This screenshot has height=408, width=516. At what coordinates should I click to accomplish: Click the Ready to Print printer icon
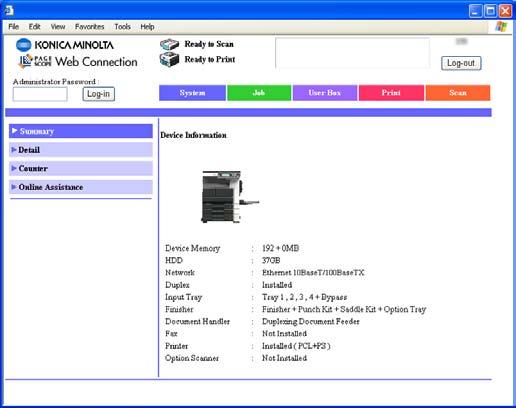169,60
